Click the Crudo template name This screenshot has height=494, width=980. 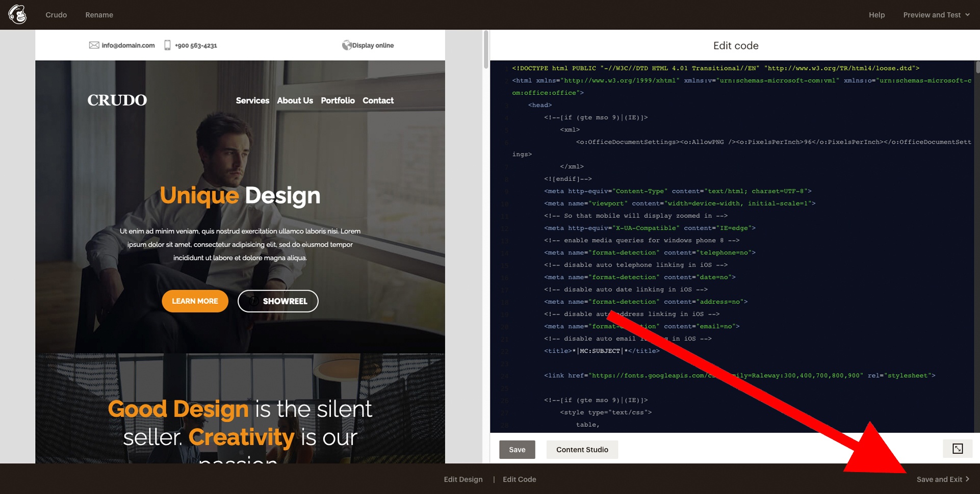[x=56, y=15]
